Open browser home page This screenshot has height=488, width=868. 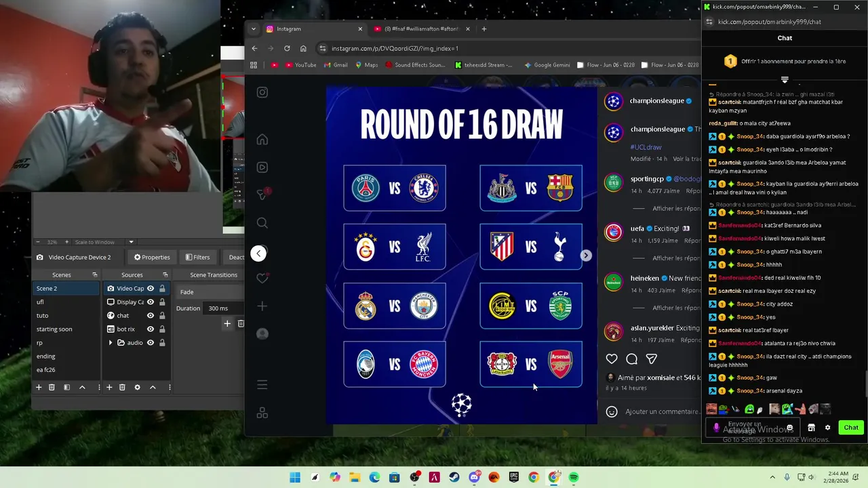click(x=303, y=48)
